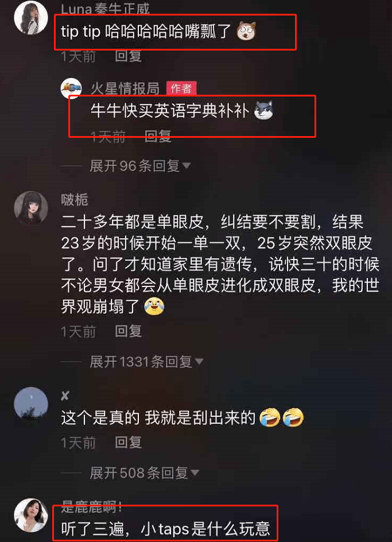Tap the night-sky avatar of user ✘
The width and height of the screenshot is (392, 542).
(x=31, y=404)
